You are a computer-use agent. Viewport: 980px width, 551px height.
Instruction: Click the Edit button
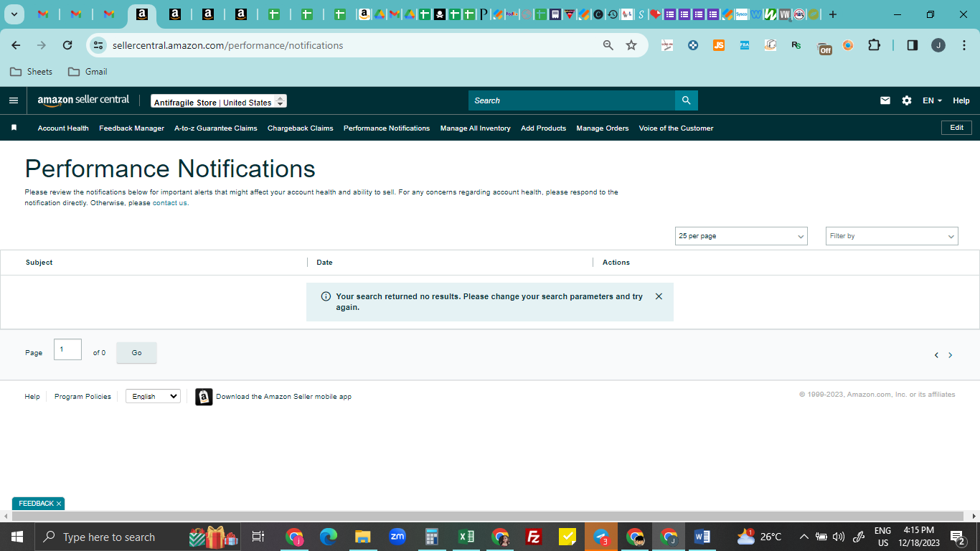pos(956,128)
